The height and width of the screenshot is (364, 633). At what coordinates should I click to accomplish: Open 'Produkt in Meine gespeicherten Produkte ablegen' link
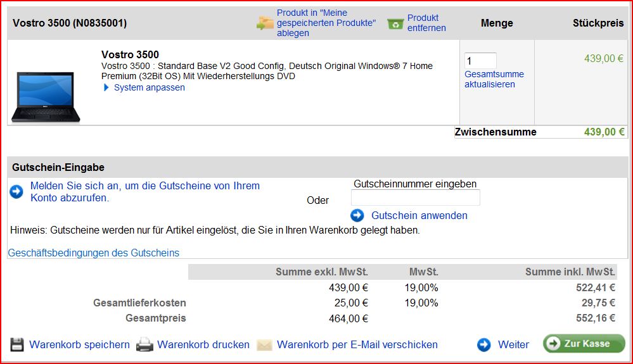pos(326,23)
